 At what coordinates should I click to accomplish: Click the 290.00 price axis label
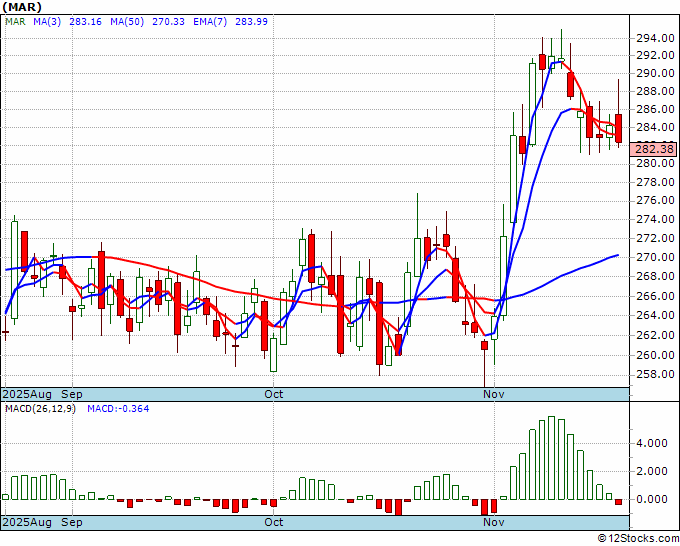[x=655, y=73]
